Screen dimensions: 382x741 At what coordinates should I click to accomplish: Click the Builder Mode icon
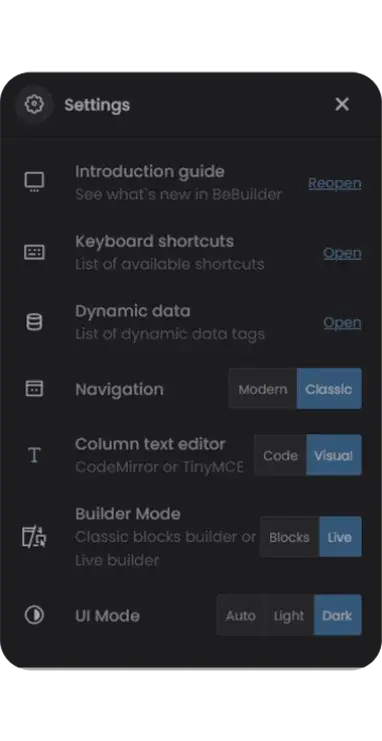34,537
